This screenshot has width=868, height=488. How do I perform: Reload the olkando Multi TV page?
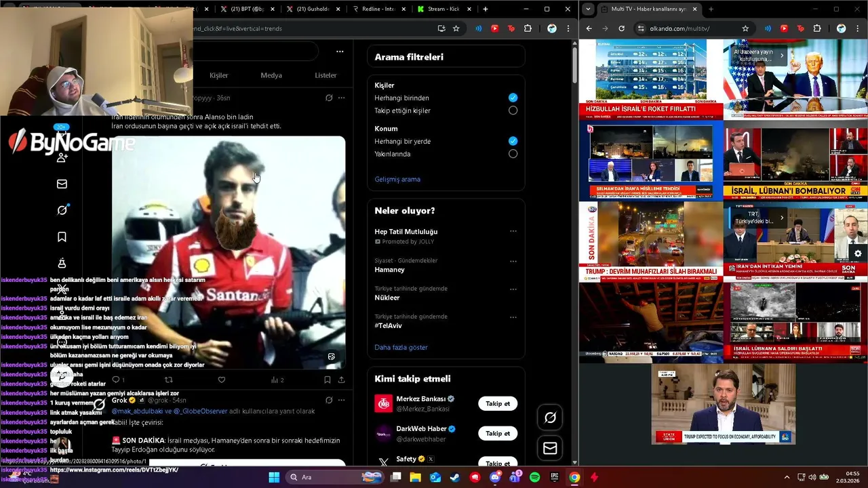click(x=621, y=28)
